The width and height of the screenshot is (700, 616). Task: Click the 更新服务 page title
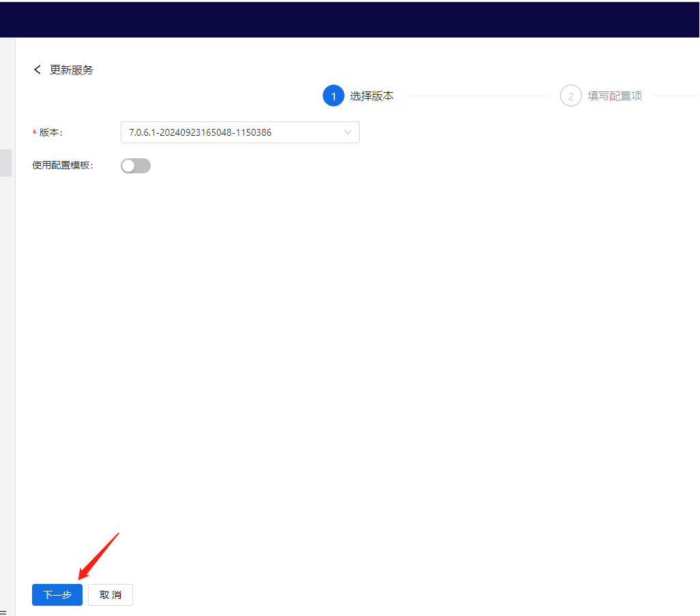point(71,70)
